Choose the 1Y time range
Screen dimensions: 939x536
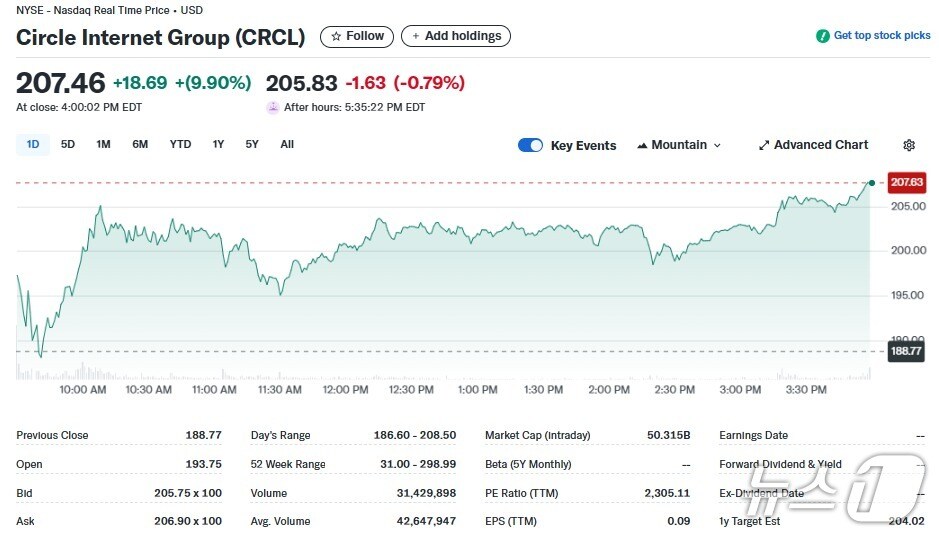click(218, 144)
